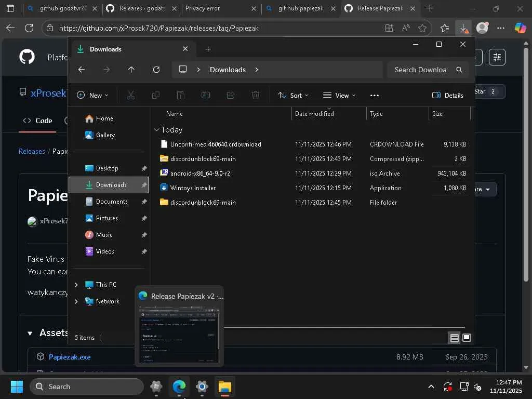This screenshot has height=399, width=532.
Task: Switch to the Privacy error browser tab
Action: point(220,8)
